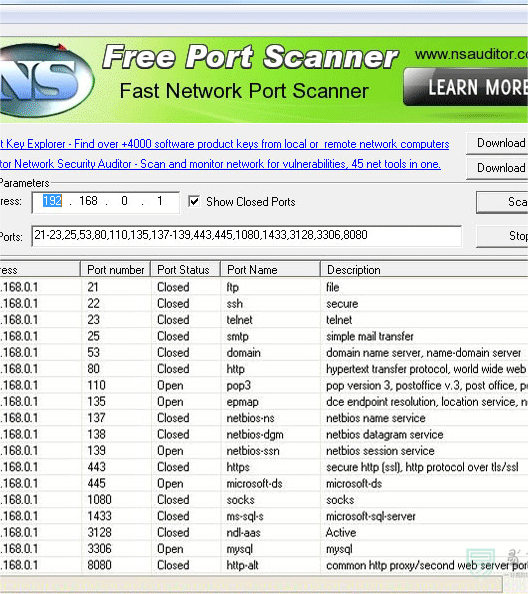Image resolution: width=528 pixels, height=594 pixels.
Task: Click the last IP octet showing 1
Action: pyautogui.click(x=160, y=201)
